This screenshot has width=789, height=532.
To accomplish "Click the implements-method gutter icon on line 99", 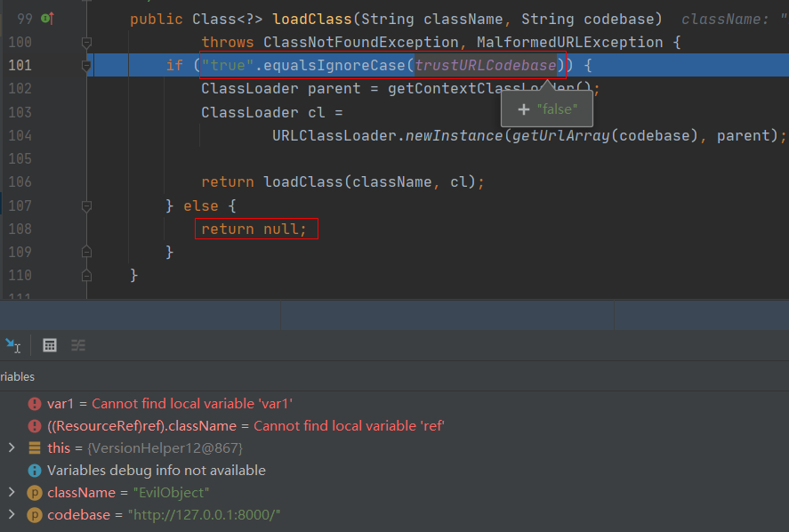I will [x=46, y=19].
